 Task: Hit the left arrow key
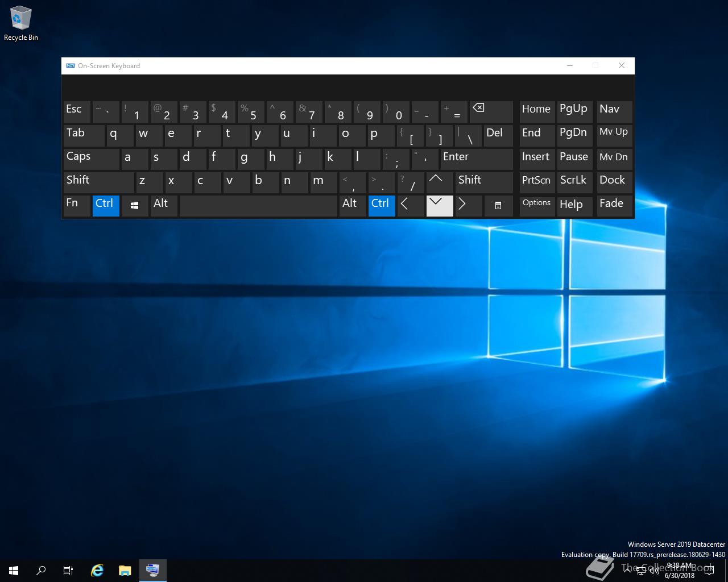tap(411, 206)
